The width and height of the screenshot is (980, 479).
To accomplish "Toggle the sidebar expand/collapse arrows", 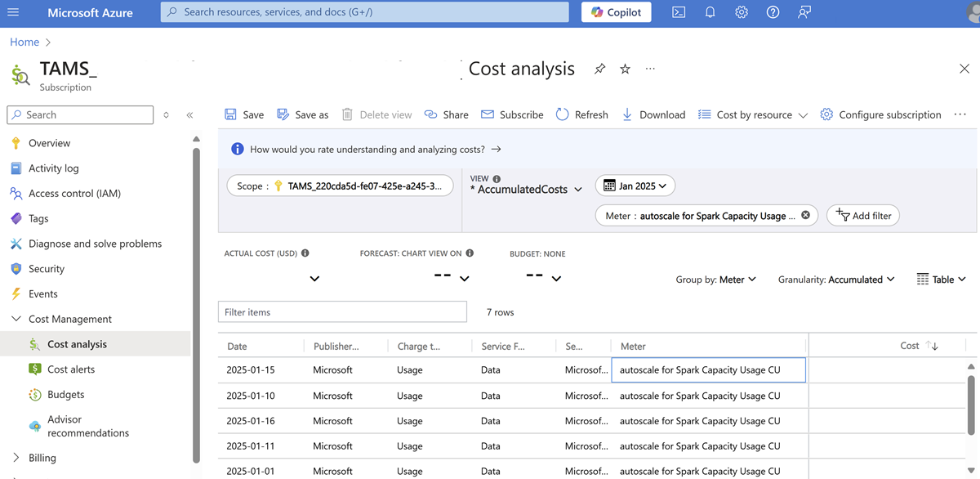I will [x=166, y=115].
